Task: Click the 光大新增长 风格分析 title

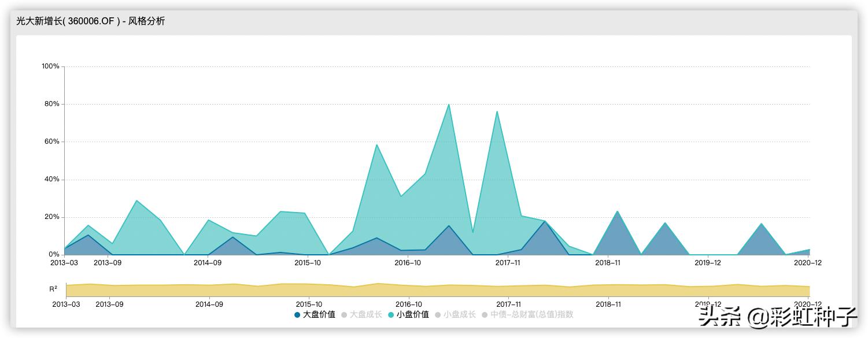Action: 91,21
